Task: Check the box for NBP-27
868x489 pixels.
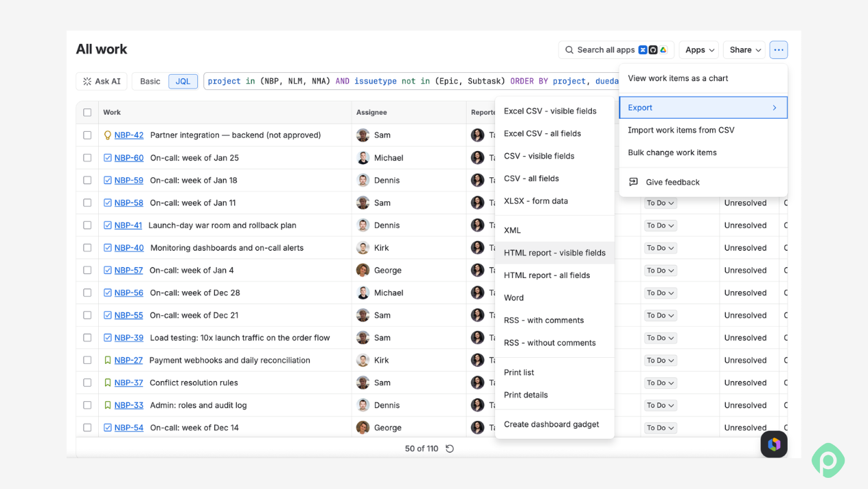Action: [87, 360]
